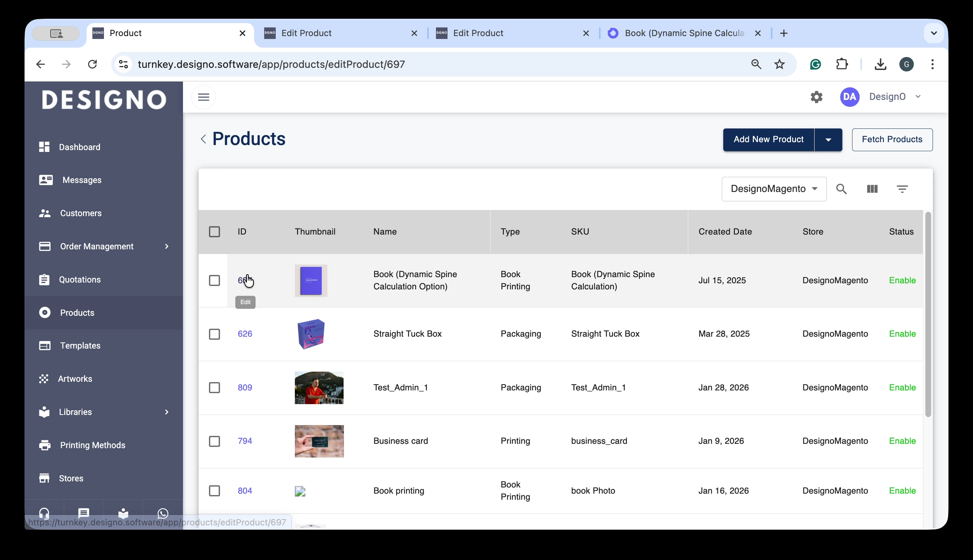The width and height of the screenshot is (973, 560).
Task: Go back using arrow beside Products title
Action: click(x=204, y=139)
